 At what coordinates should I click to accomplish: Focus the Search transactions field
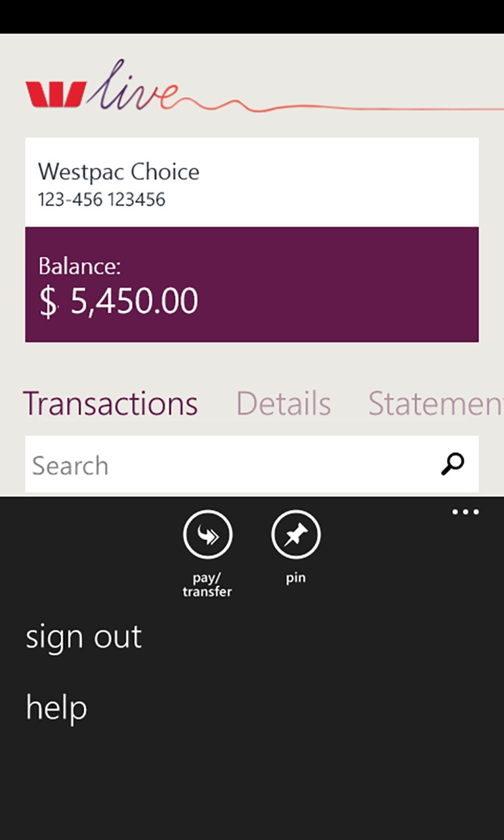click(x=223, y=465)
